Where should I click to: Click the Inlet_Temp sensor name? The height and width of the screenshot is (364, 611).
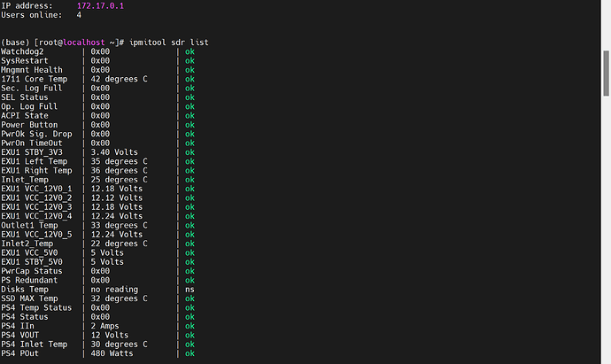(25, 179)
